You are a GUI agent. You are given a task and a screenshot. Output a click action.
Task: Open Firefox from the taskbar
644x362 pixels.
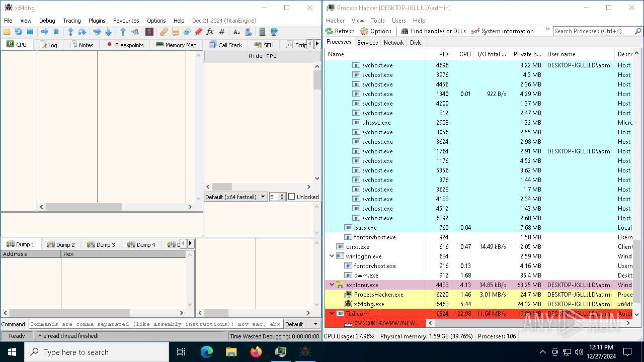click(x=256, y=352)
